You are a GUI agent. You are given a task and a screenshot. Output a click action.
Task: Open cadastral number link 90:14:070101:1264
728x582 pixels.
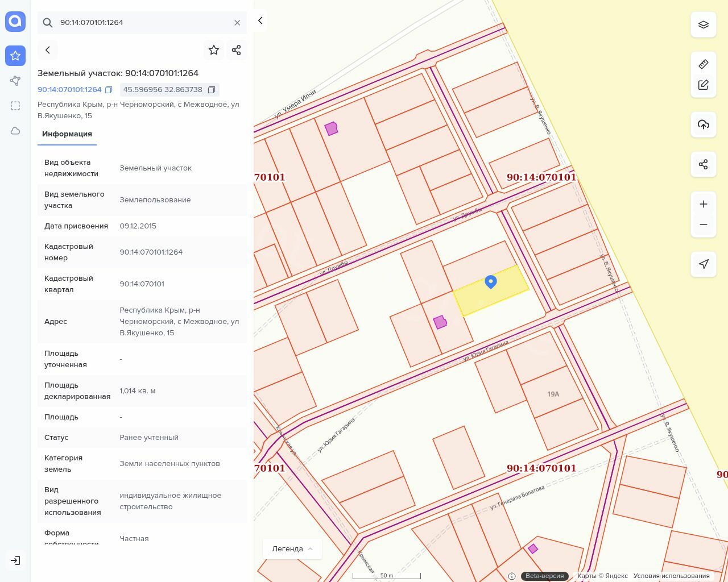coord(69,90)
